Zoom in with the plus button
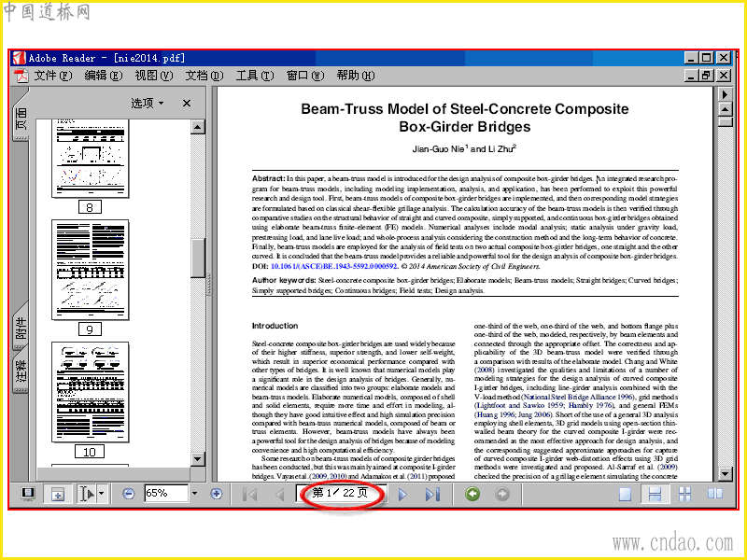 tap(217, 494)
